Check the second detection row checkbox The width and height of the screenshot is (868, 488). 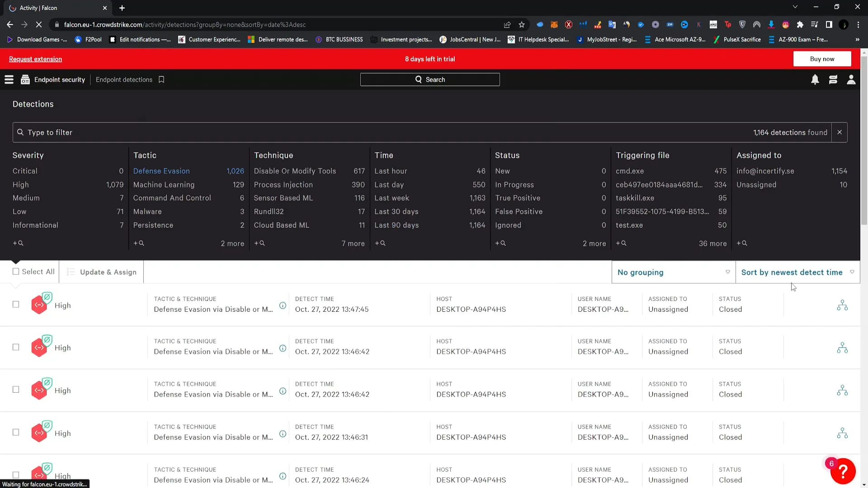click(x=16, y=347)
